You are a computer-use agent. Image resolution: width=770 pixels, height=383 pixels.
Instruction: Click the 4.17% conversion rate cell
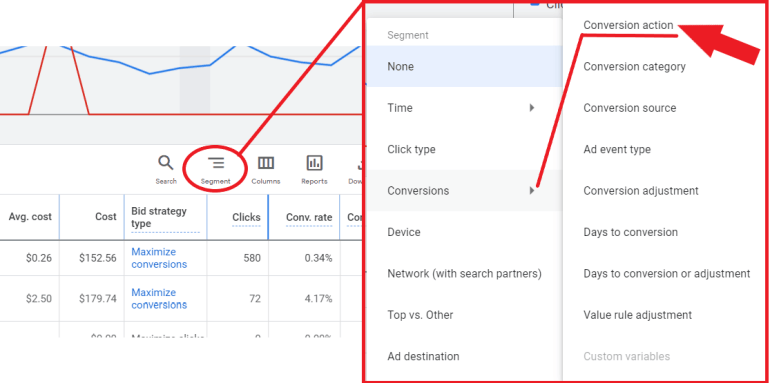pyautogui.click(x=317, y=299)
